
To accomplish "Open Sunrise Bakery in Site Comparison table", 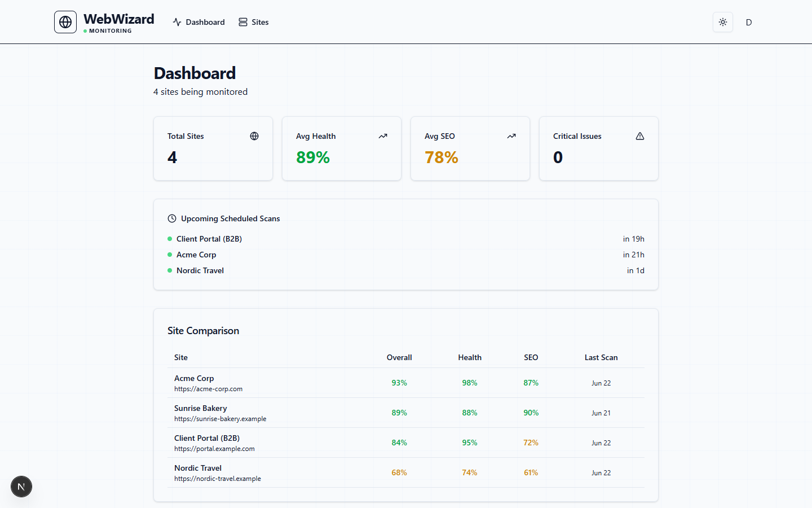I will (201, 408).
